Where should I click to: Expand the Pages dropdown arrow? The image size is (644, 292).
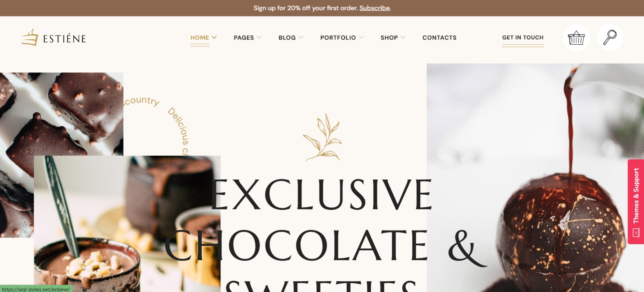pos(259,37)
